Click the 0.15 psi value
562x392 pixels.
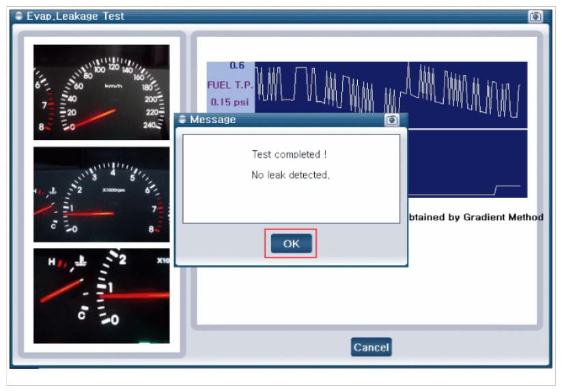(229, 102)
